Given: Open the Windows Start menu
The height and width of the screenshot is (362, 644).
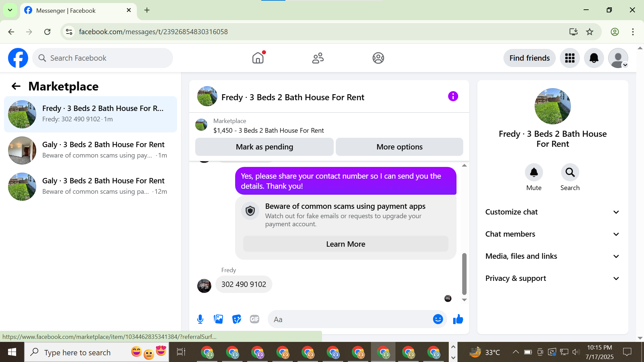Looking at the screenshot, I should [12, 352].
